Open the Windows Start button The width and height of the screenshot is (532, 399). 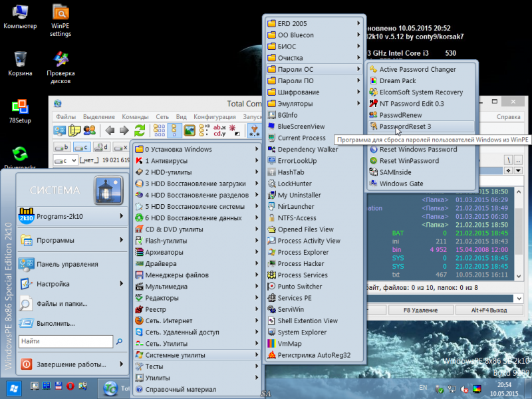tap(14, 388)
